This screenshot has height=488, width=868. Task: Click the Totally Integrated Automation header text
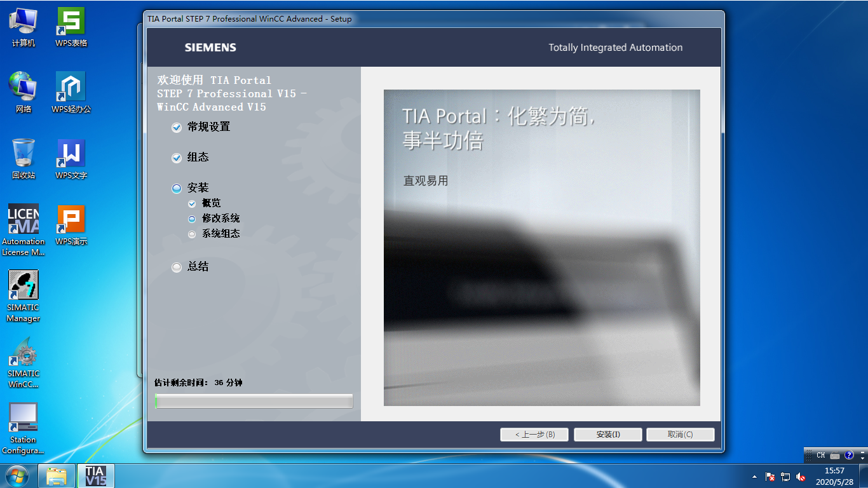click(616, 48)
